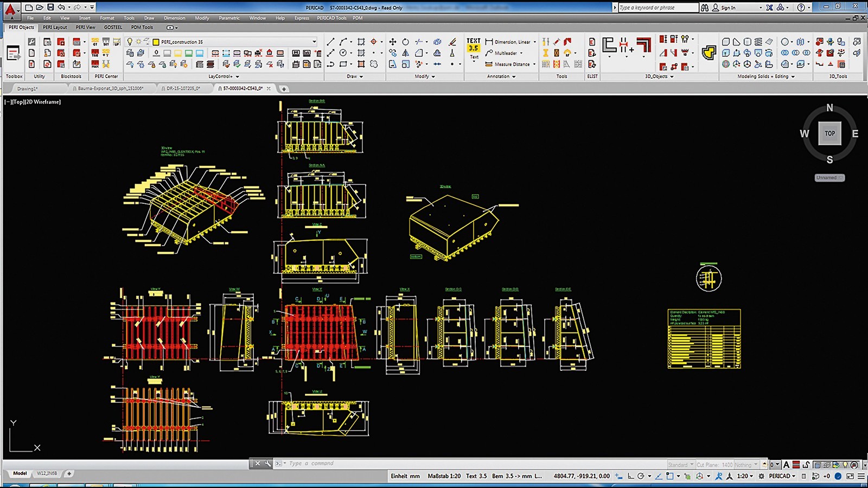868x488 pixels.
Task: Click the keyword search input field
Action: click(x=658, y=8)
